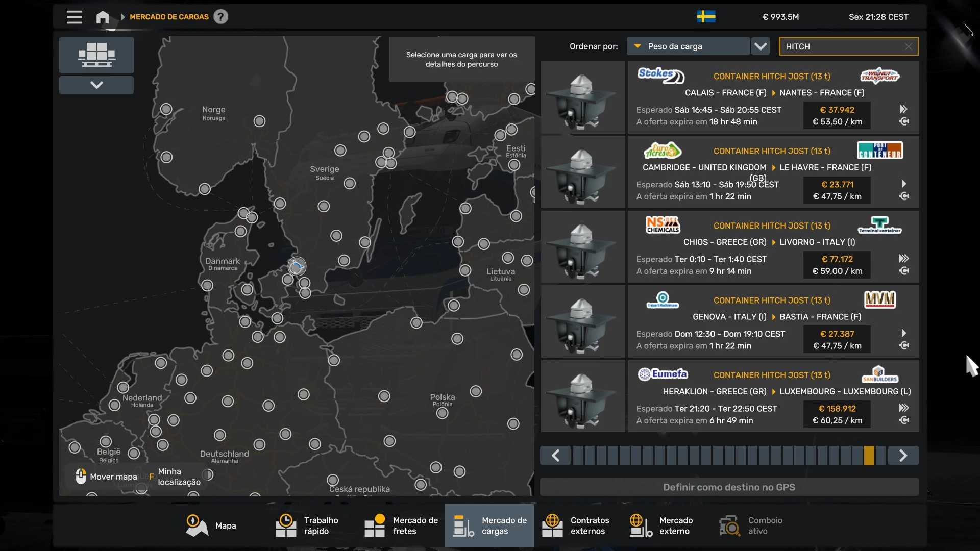Open the Trabalho rápido tab

pos(307,525)
